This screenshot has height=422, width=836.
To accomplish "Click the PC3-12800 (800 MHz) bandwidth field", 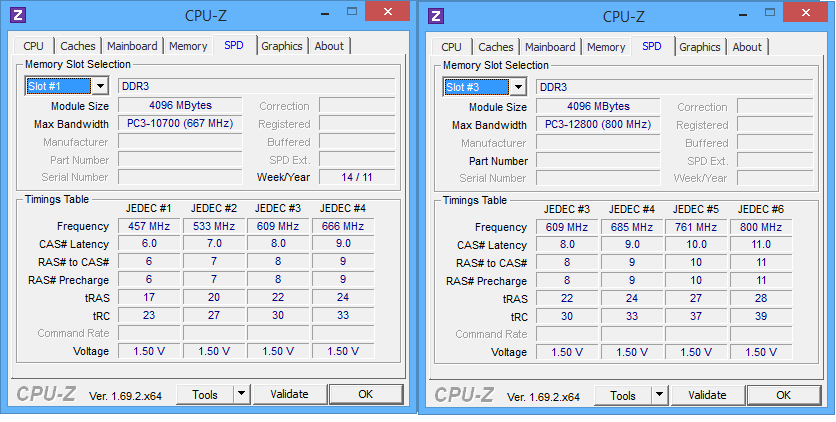I will click(598, 125).
